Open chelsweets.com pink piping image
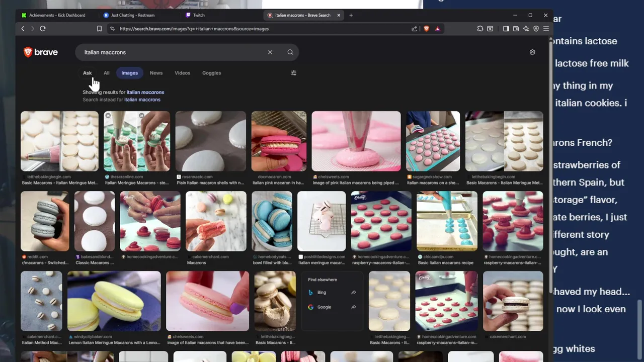The width and height of the screenshot is (644, 362). (356, 141)
